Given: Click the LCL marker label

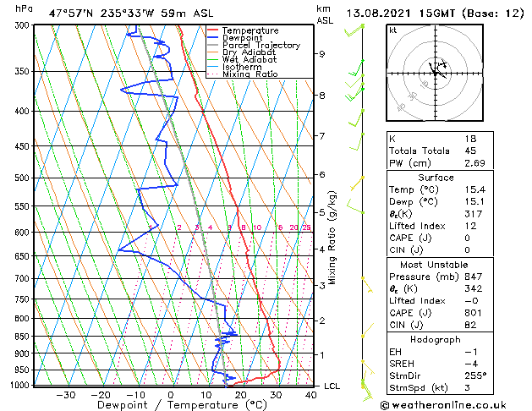Looking at the screenshot, I should (x=332, y=386).
